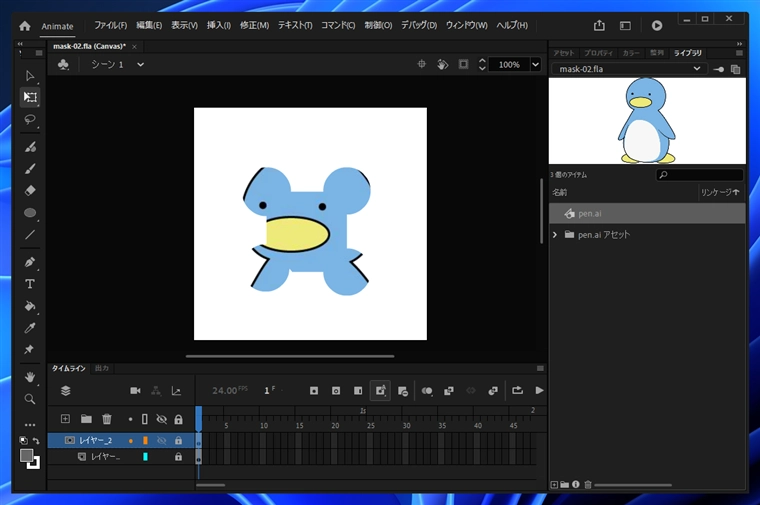This screenshot has width=760, height=505.
Task: Select the Selection arrow tool
Action: [30, 76]
